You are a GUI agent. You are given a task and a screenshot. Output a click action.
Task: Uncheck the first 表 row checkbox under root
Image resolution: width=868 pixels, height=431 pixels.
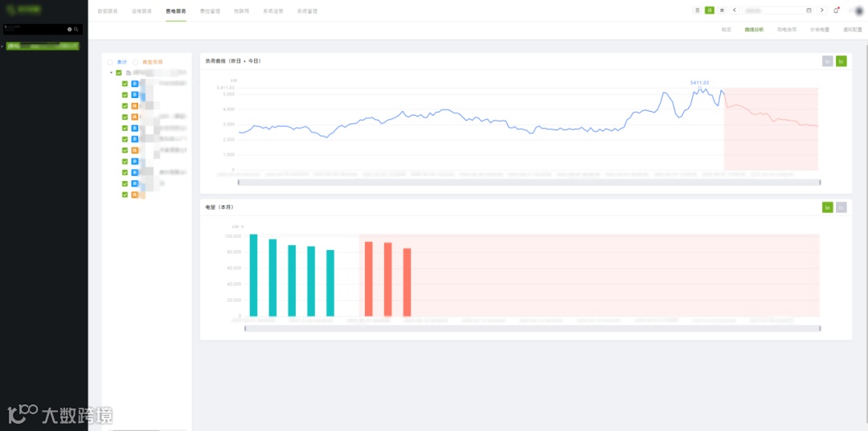[125, 84]
